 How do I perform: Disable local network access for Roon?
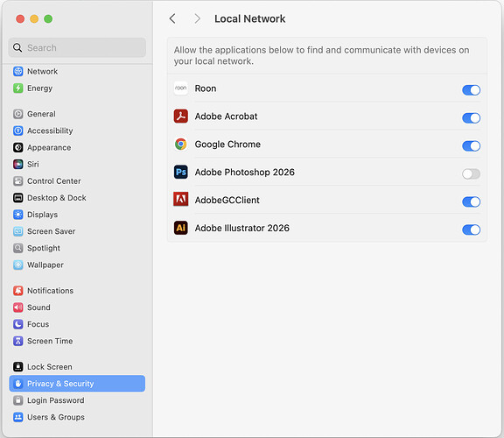click(471, 90)
